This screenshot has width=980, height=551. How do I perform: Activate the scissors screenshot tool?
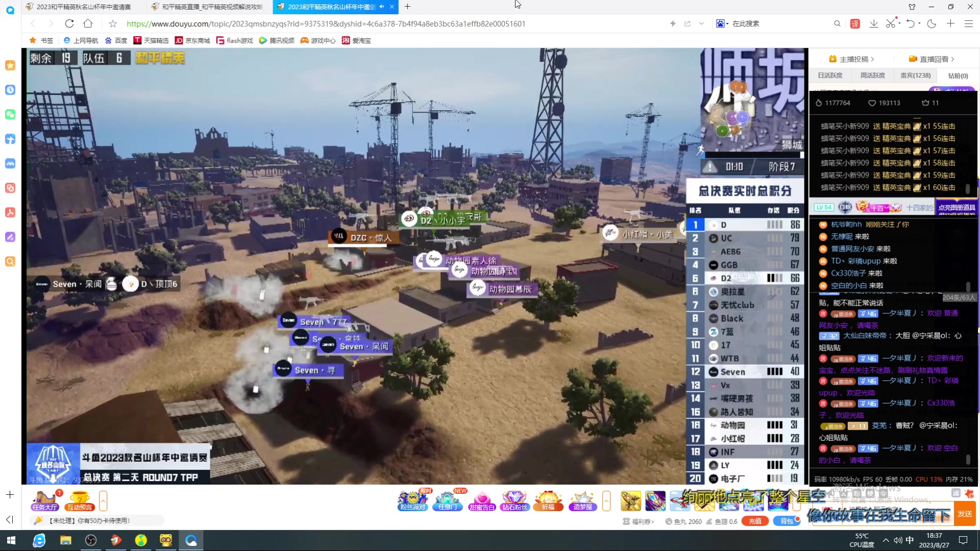pos(890,23)
